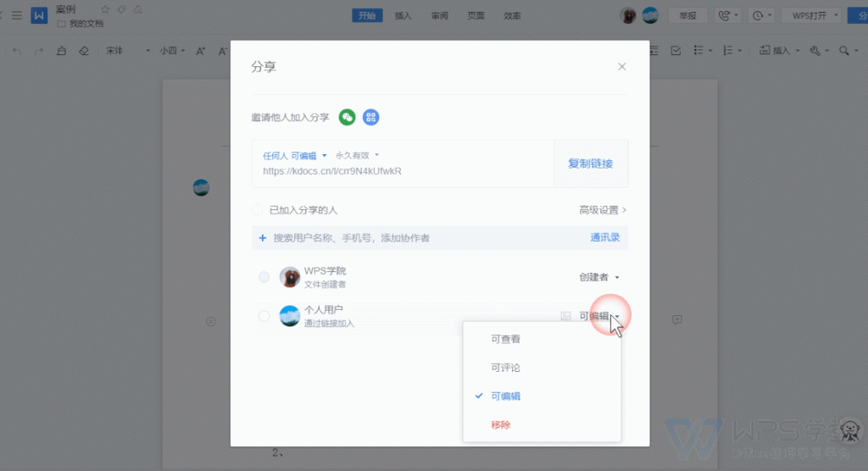Screen dimensions: 868x471
Task: Star the document 案例 as favorite
Action: coord(106,9)
